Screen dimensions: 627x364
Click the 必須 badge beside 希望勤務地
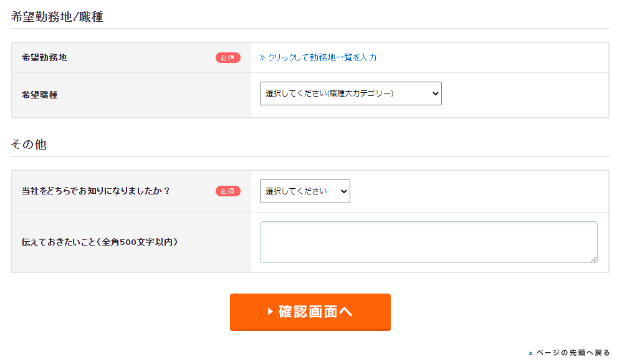[228, 57]
